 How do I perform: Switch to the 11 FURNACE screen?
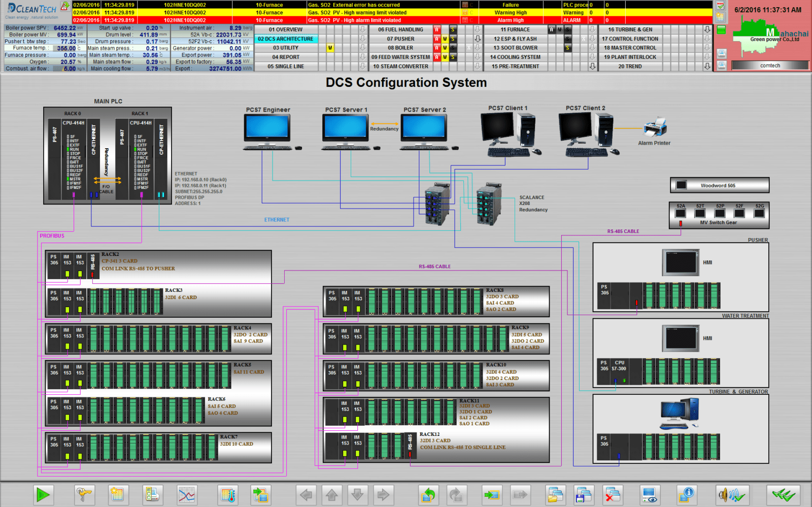(x=515, y=29)
